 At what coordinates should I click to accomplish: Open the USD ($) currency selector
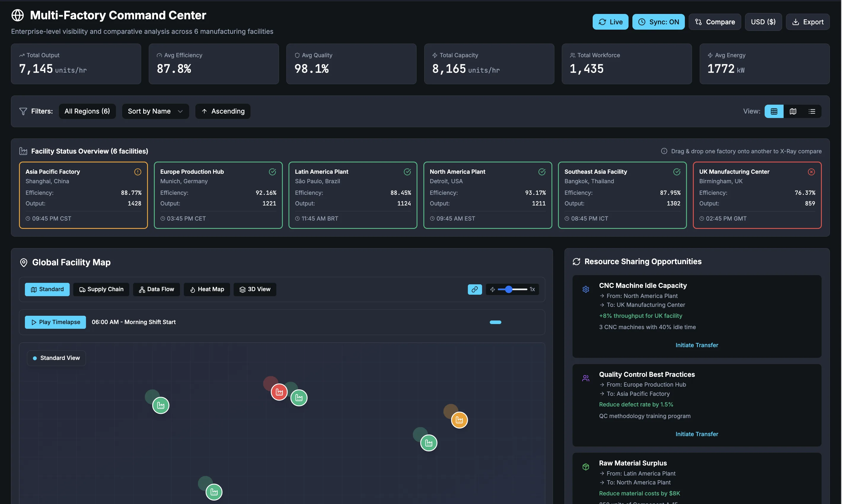763,22
